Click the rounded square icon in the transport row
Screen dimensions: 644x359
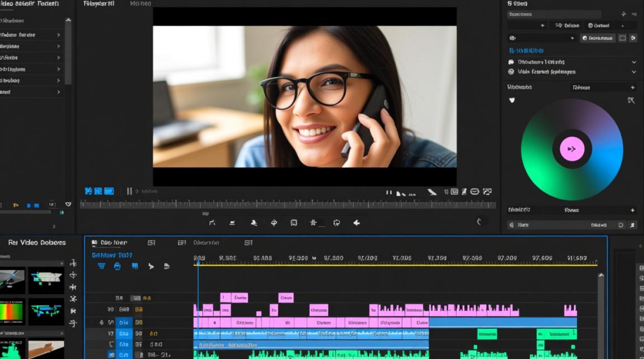(x=294, y=223)
